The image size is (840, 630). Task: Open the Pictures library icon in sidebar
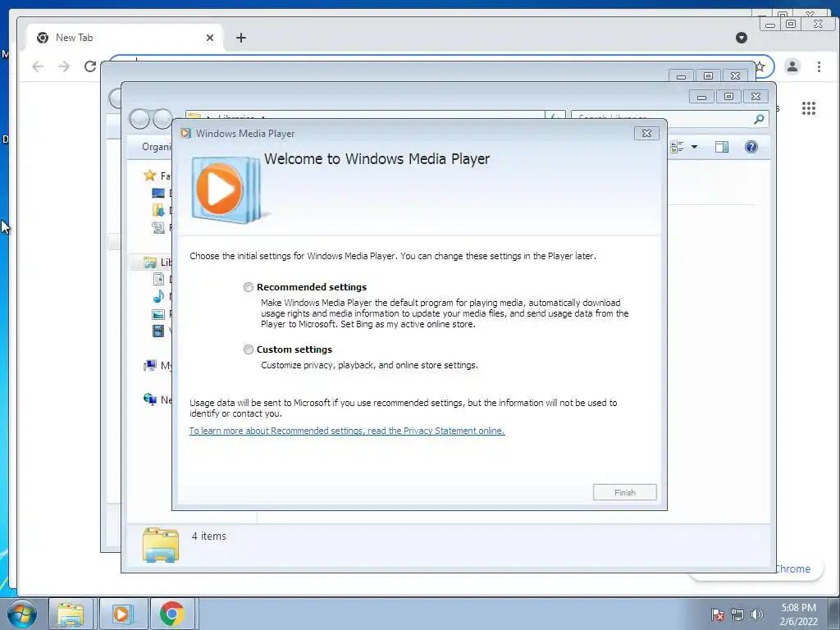point(158,314)
